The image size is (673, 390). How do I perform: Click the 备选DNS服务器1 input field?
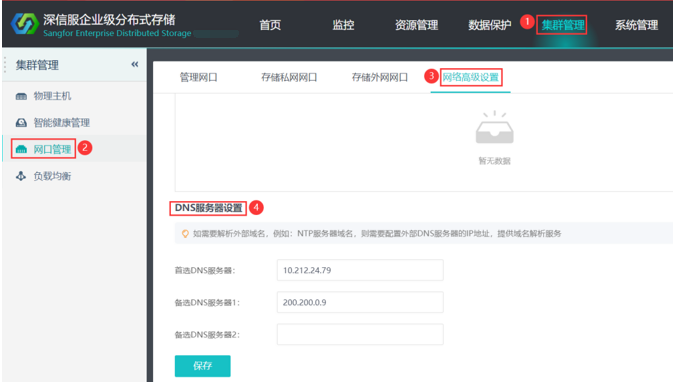click(x=360, y=302)
